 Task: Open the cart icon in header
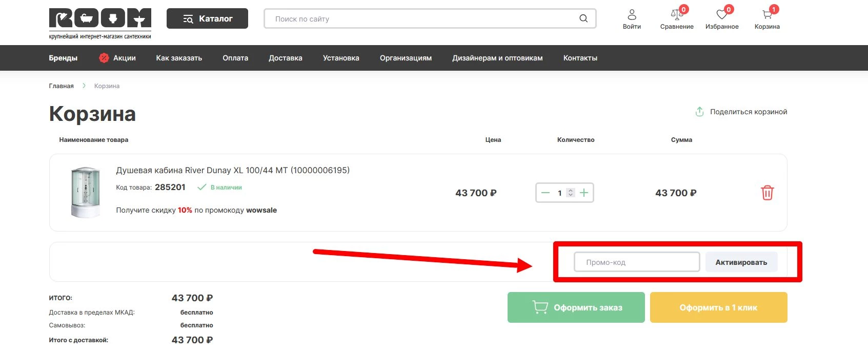[x=767, y=15]
